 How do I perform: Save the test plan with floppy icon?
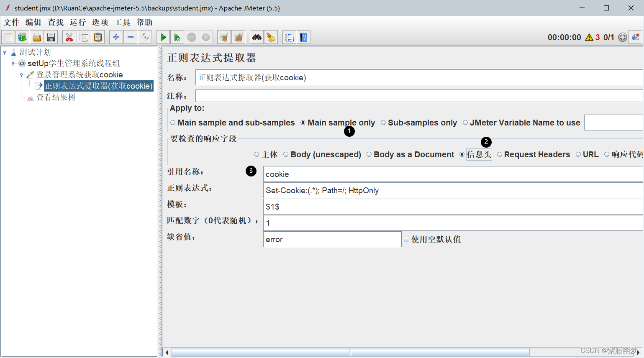coord(51,37)
